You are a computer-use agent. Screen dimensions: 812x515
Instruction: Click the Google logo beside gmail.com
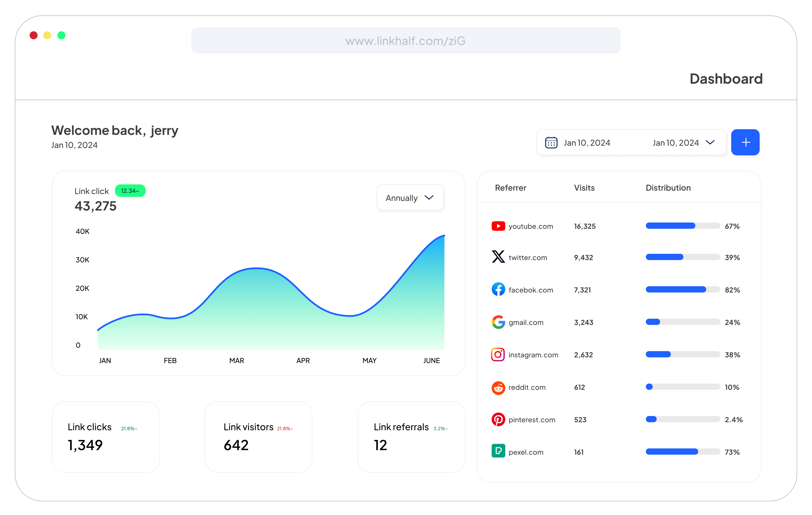point(498,322)
